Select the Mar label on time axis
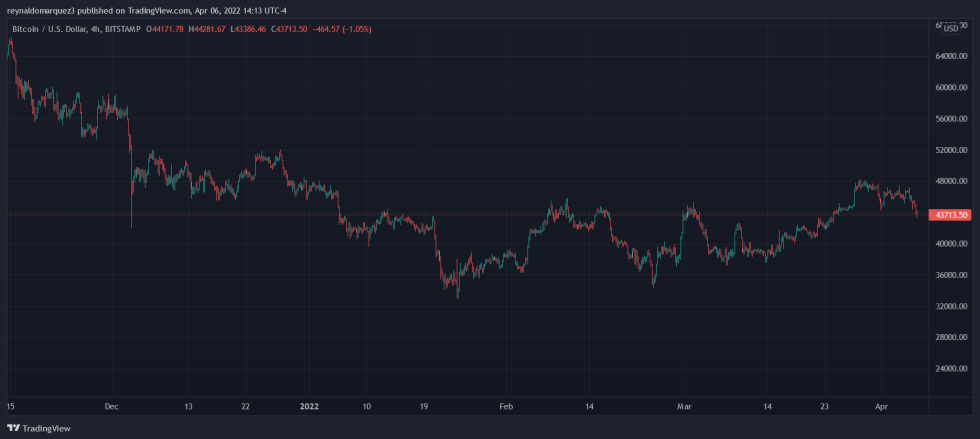Screen dimensions: 980x439 click(x=683, y=407)
